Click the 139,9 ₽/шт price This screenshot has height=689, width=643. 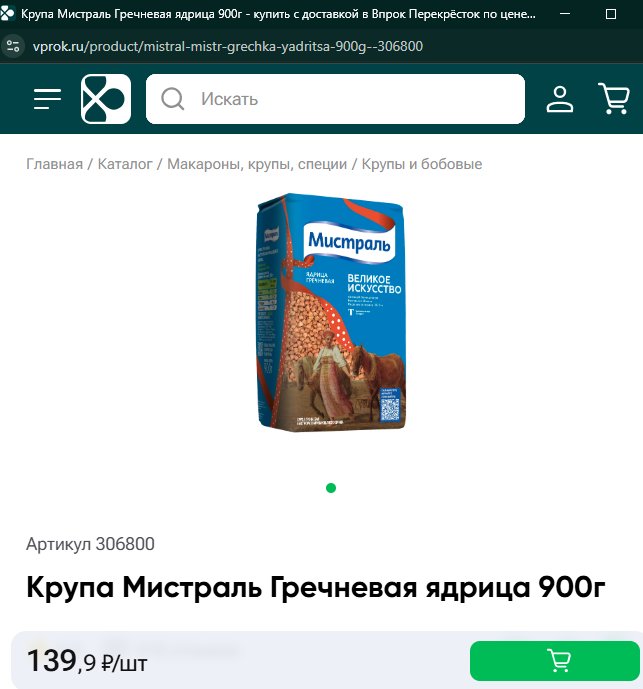click(x=87, y=661)
